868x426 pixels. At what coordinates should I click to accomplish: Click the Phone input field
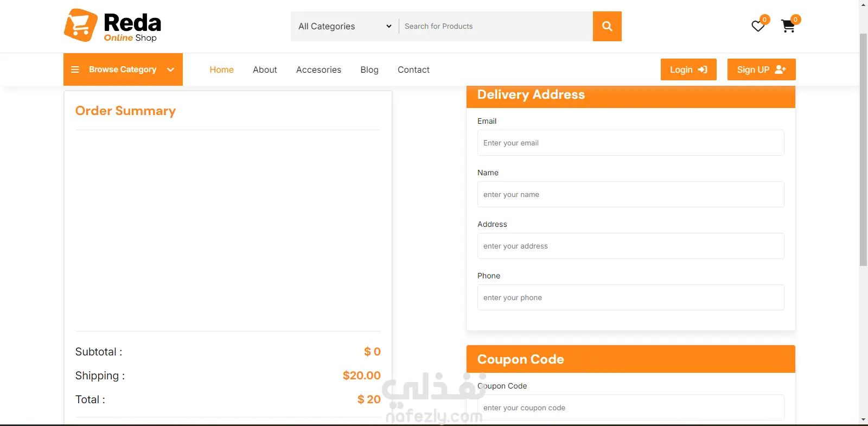click(x=630, y=297)
